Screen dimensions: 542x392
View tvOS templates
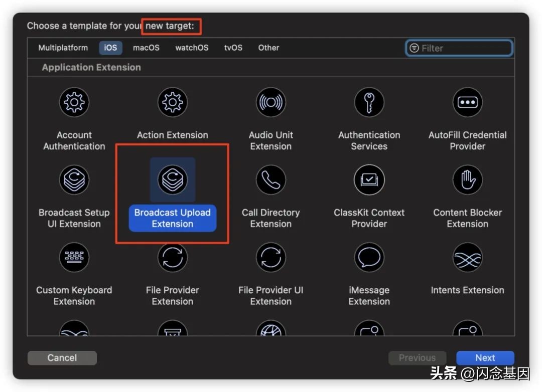click(x=233, y=48)
